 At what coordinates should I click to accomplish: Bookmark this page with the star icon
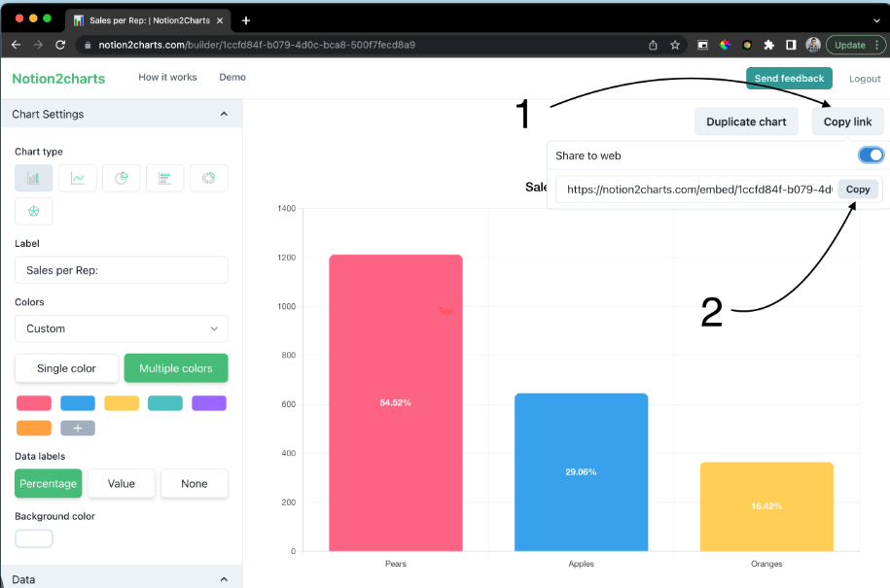(675, 45)
